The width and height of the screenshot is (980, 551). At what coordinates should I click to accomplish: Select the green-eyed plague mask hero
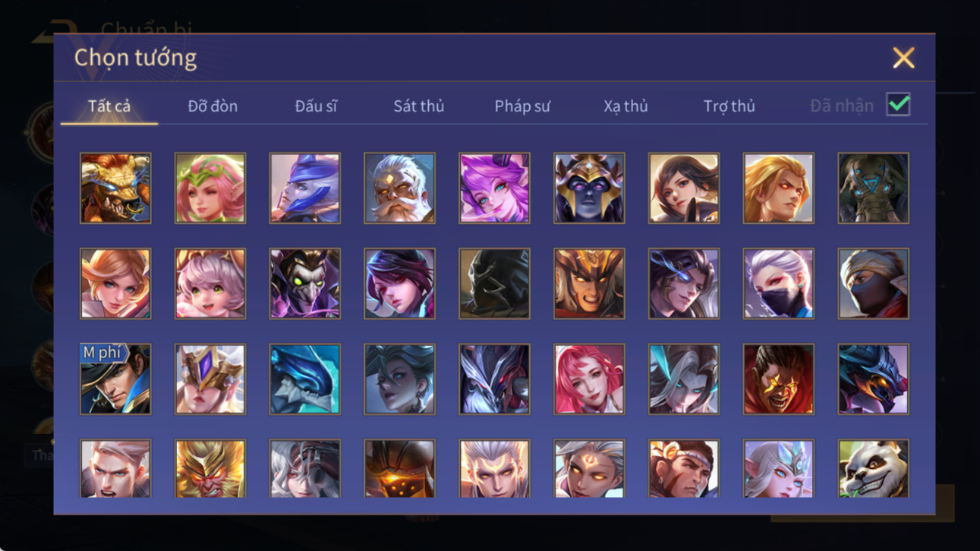[305, 284]
